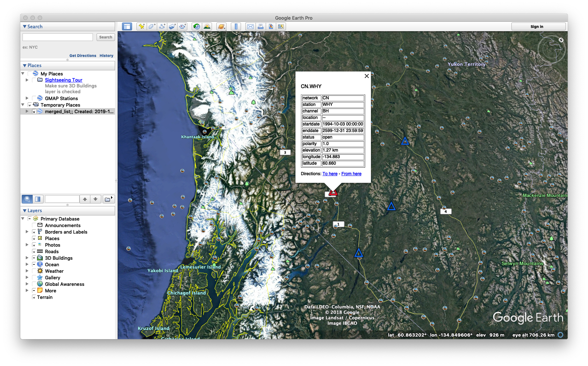
Task: Expand the 3D Buildings layer
Action: 27,258
